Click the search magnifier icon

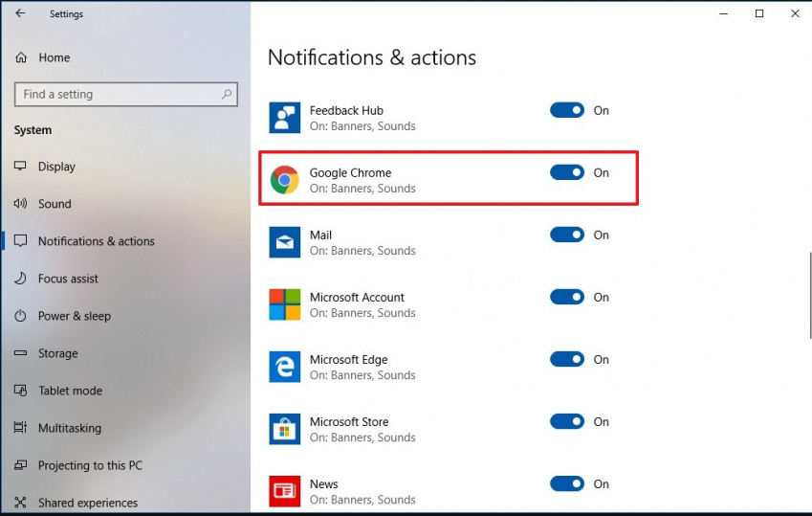227,95
